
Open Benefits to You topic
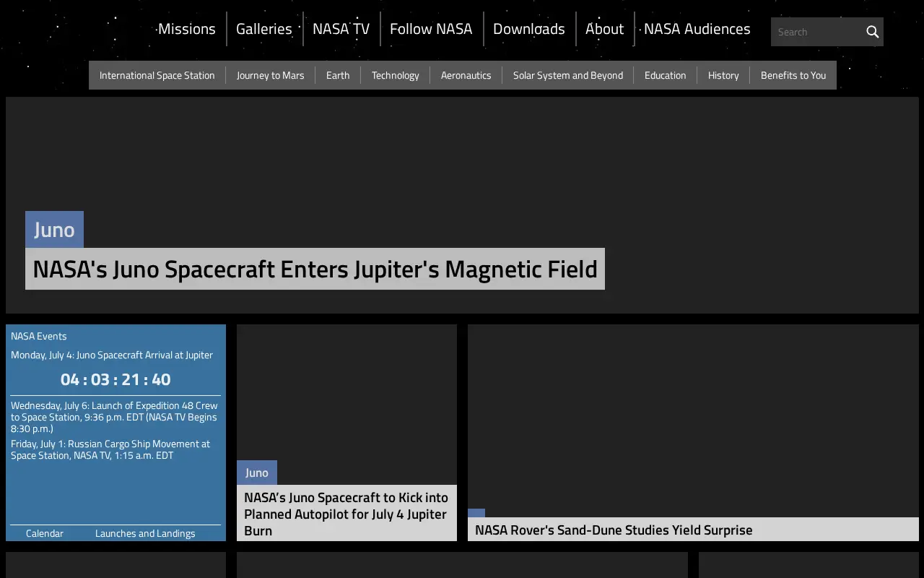click(x=793, y=75)
